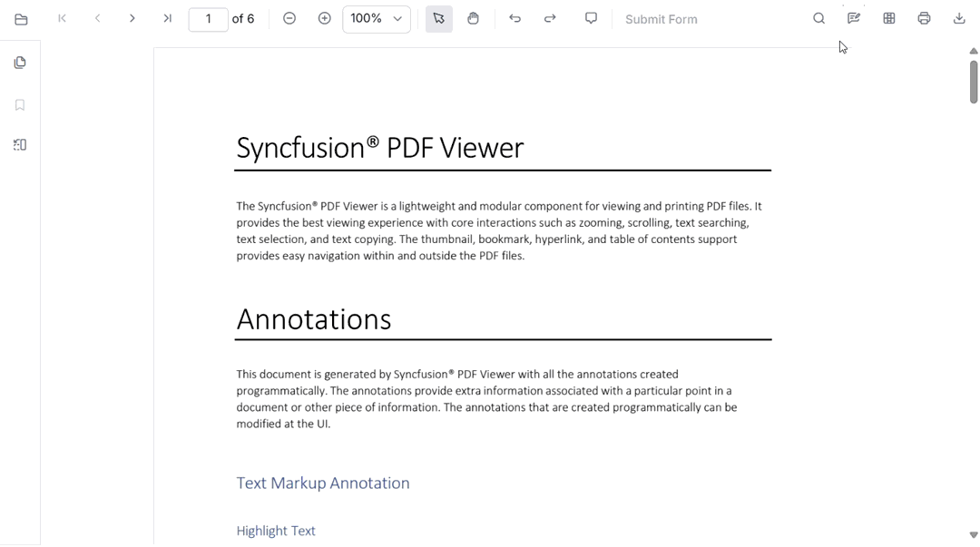The width and height of the screenshot is (980, 547).
Task: Activate the text selection tool
Action: pos(439,19)
